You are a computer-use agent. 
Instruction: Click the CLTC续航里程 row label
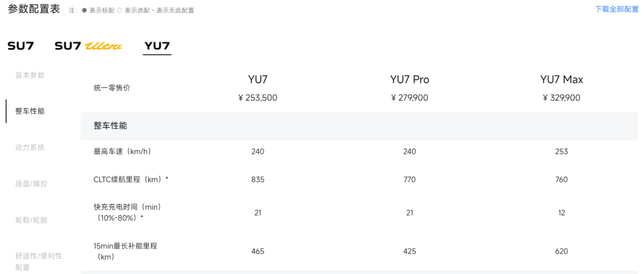(x=131, y=180)
